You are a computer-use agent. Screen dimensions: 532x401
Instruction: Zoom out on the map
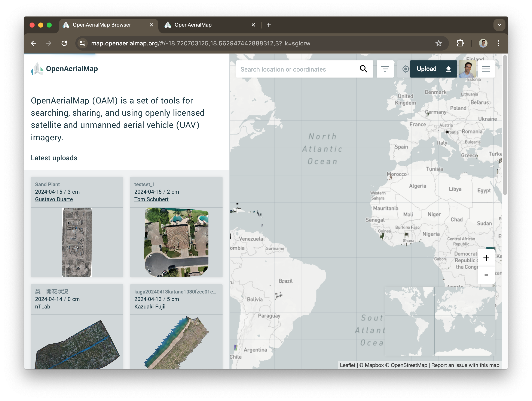[x=486, y=275]
